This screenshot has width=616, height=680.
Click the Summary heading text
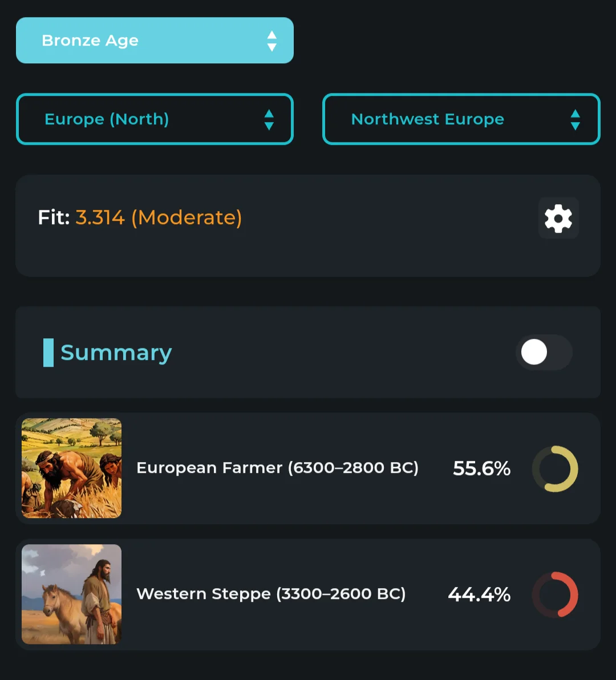pos(116,353)
